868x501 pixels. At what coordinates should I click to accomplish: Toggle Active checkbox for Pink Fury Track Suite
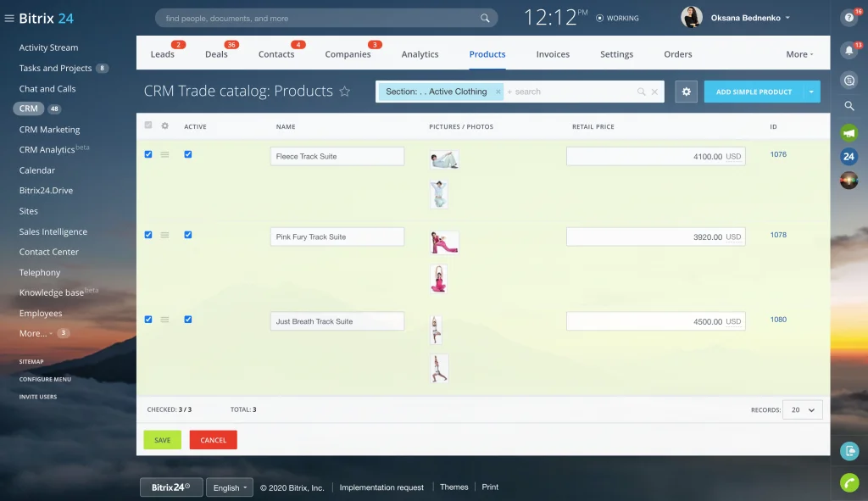click(x=188, y=235)
